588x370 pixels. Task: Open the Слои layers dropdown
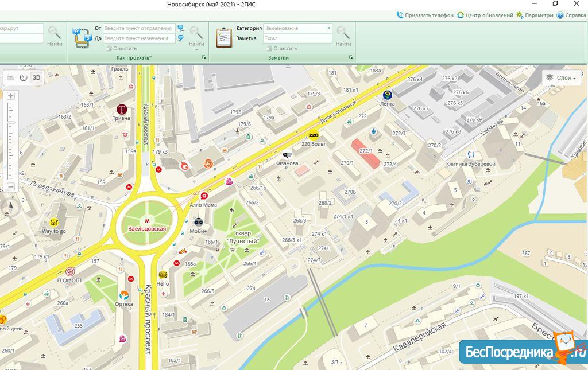click(561, 77)
